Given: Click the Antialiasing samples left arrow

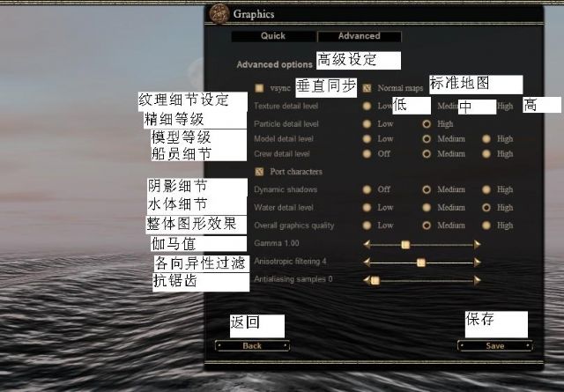Looking at the screenshot, I should tap(367, 279).
